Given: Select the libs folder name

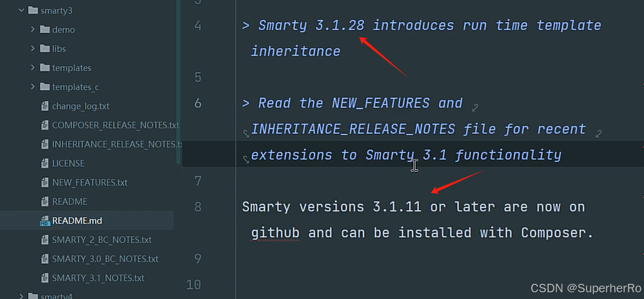Looking at the screenshot, I should pos(59,49).
